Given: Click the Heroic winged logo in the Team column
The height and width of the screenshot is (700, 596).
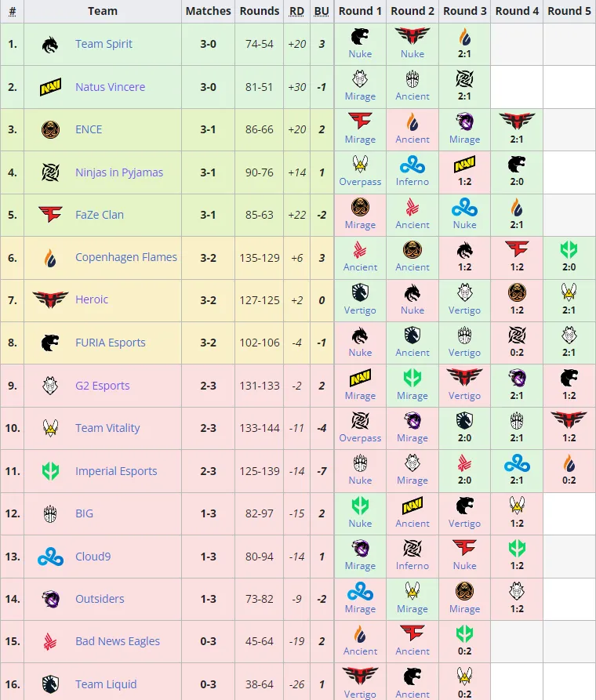Looking at the screenshot, I should [x=50, y=299].
